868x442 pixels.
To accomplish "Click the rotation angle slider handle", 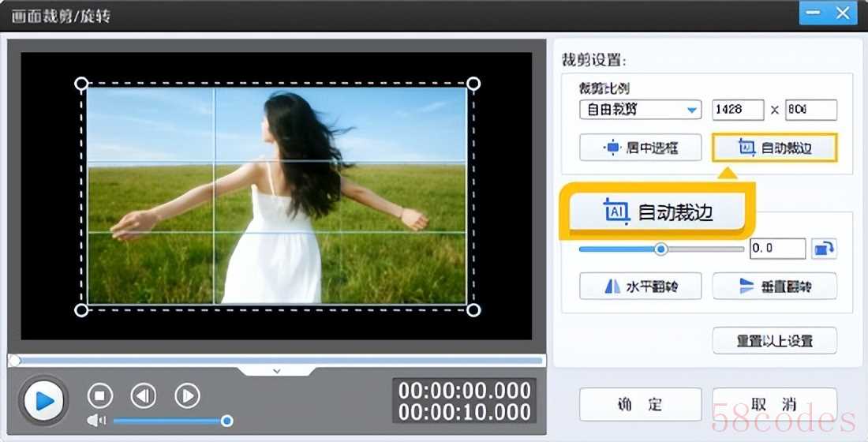I will [x=661, y=249].
